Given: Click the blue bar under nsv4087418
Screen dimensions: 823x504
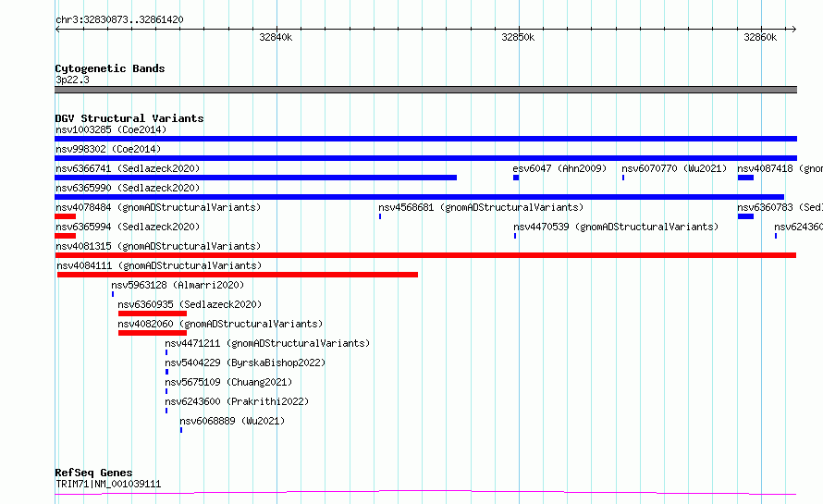Looking at the screenshot, I should pos(745,178).
